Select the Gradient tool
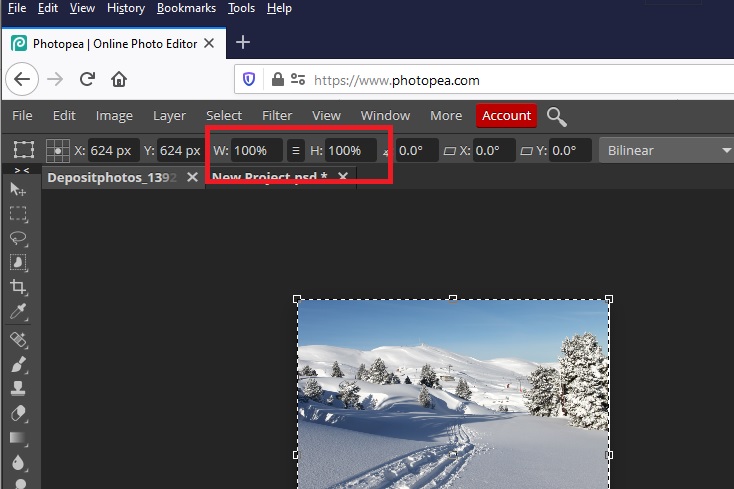This screenshot has width=734, height=489. pyautogui.click(x=18, y=438)
